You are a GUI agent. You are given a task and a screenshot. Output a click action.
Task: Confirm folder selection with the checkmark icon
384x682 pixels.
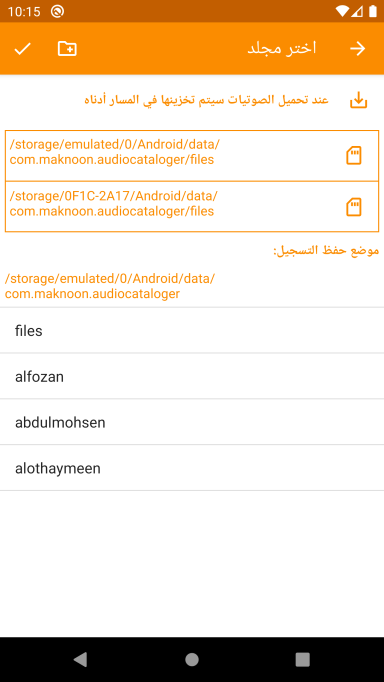point(22,49)
